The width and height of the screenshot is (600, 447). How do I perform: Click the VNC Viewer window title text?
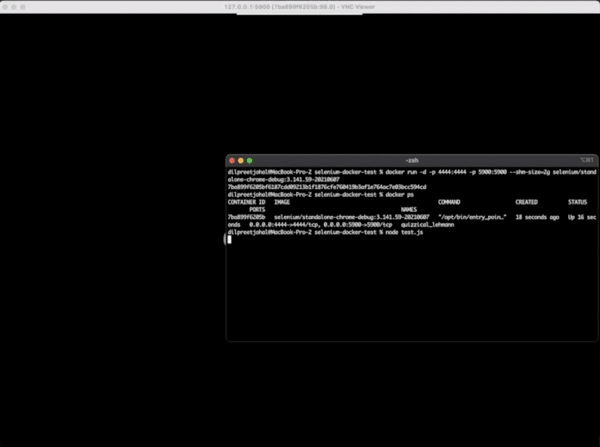click(300, 8)
